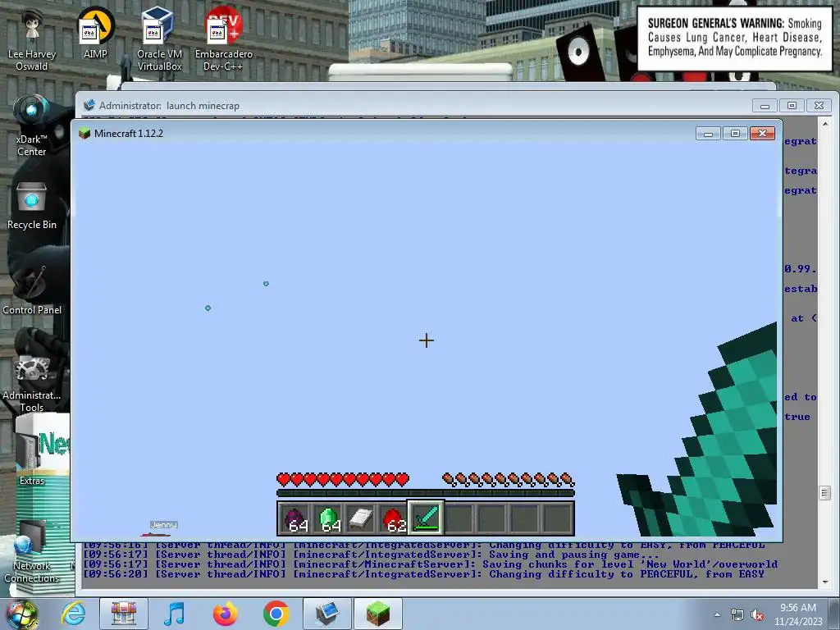
Task: Click the Jenny name tag in game
Action: point(163,524)
